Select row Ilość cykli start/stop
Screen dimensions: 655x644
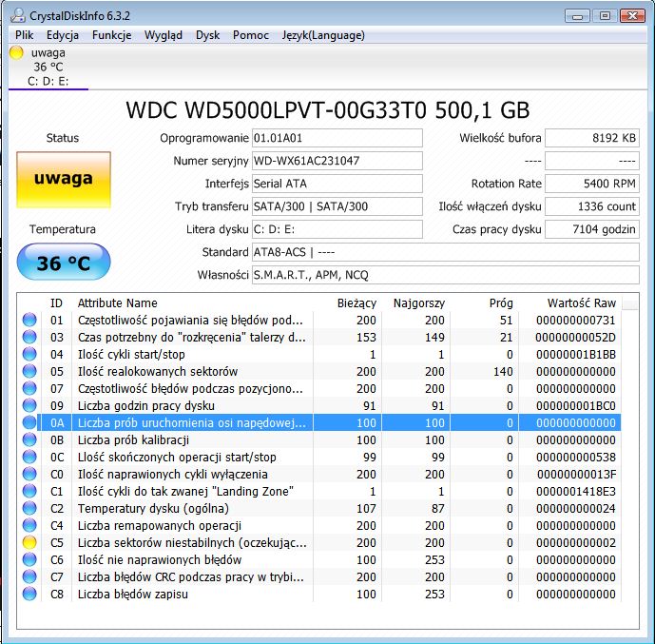pos(320,354)
